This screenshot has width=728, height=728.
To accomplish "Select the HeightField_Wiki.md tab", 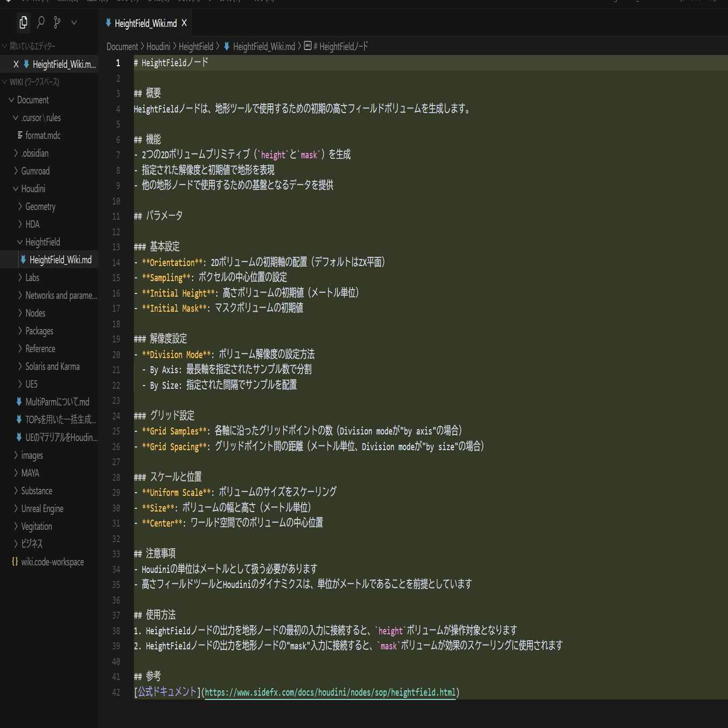I will pyautogui.click(x=145, y=23).
